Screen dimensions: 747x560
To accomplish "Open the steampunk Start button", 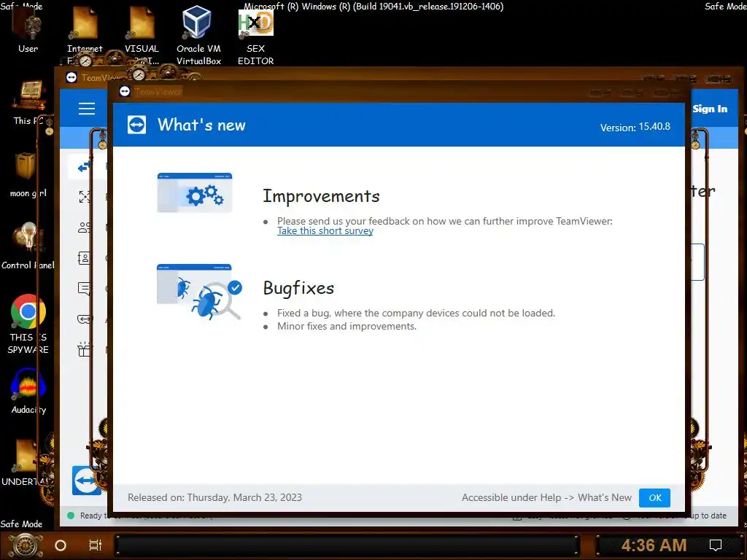I will [25, 545].
